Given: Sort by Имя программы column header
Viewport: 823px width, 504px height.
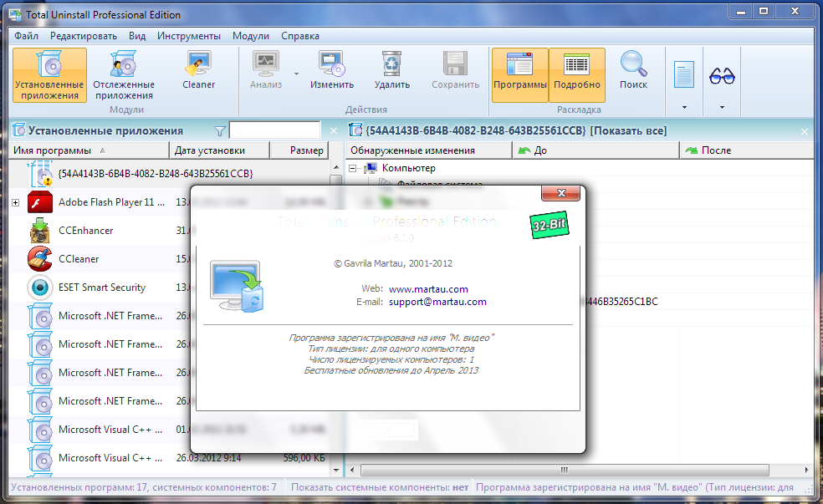Looking at the screenshot, I should [89, 150].
